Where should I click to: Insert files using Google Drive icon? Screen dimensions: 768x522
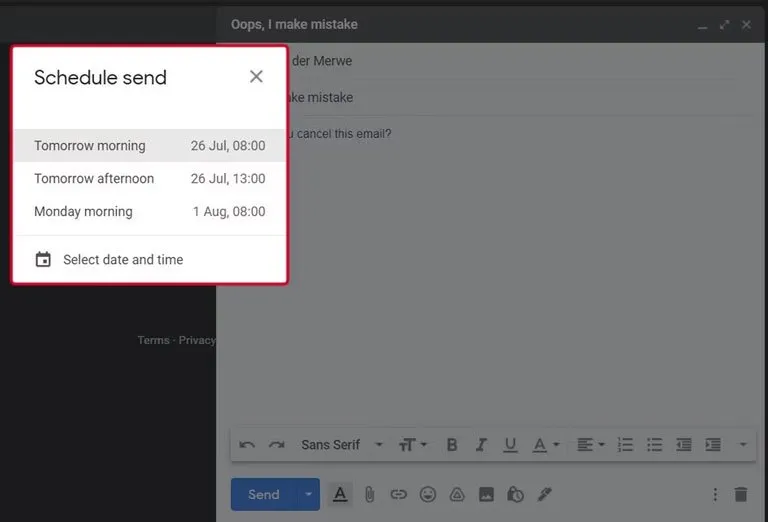click(x=457, y=494)
